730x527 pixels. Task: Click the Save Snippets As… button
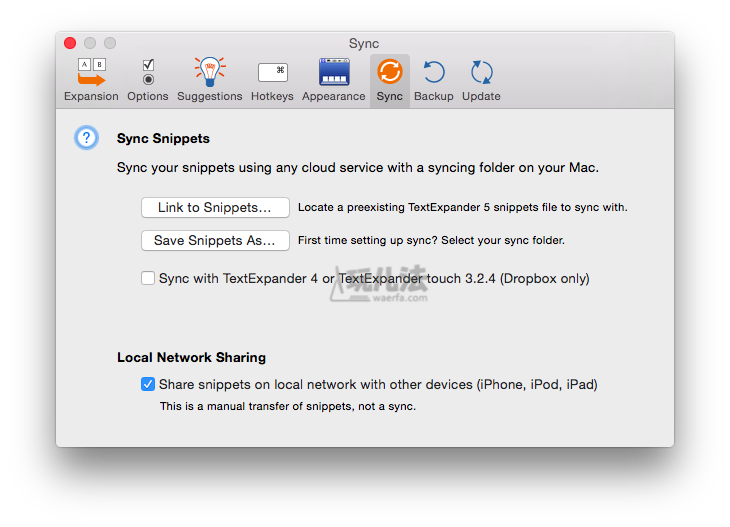[x=215, y=240]
